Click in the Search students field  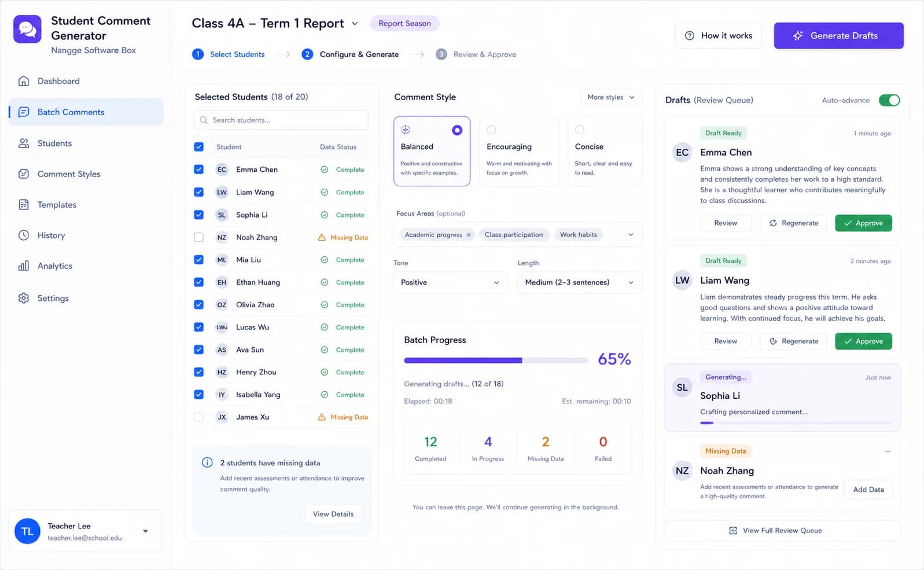(x=281, y=120)
